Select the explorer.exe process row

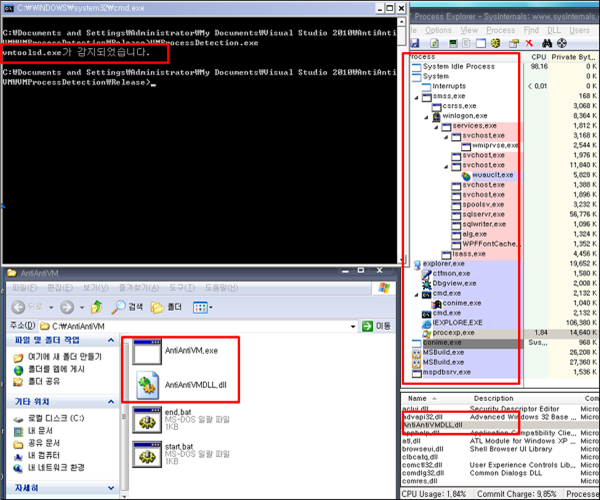point(505,264)
